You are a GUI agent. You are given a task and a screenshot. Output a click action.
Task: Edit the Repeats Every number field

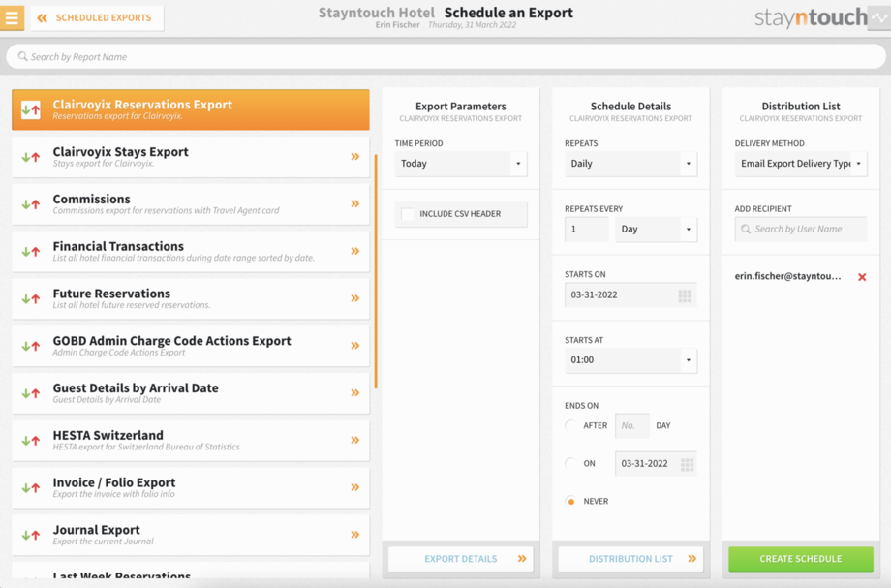click(x=587, y=229)
